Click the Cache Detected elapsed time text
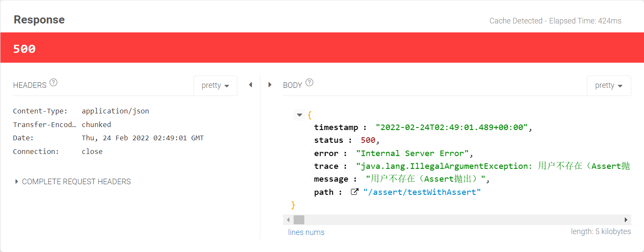The image size is (644, 252). tap(555, 20)
